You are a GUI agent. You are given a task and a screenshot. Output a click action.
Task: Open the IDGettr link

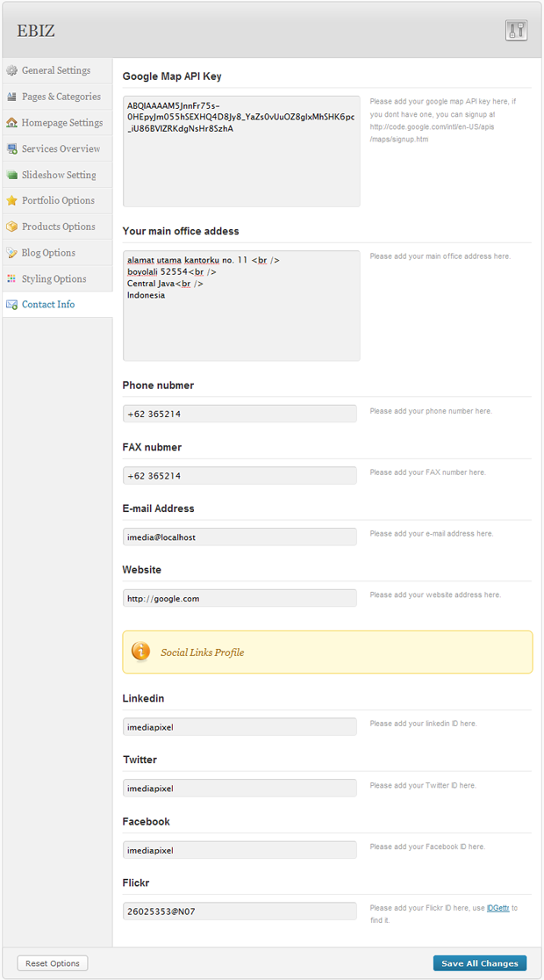(497, 908)
